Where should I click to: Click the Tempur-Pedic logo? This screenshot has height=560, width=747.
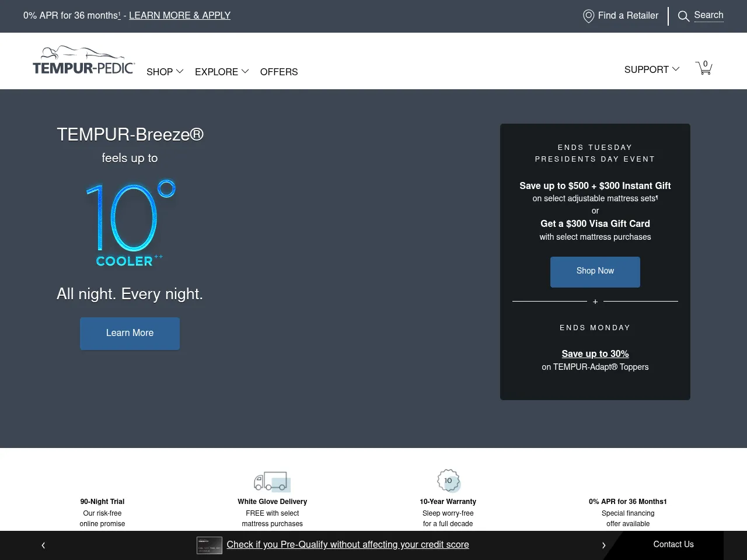[83, 60]
